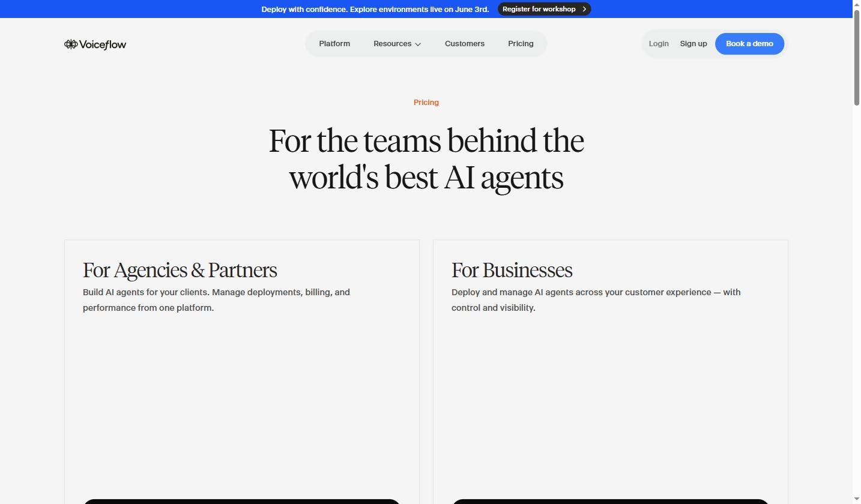Go to Pricing in the navbar
The image size is (861, 504).
tap(521, 44)
